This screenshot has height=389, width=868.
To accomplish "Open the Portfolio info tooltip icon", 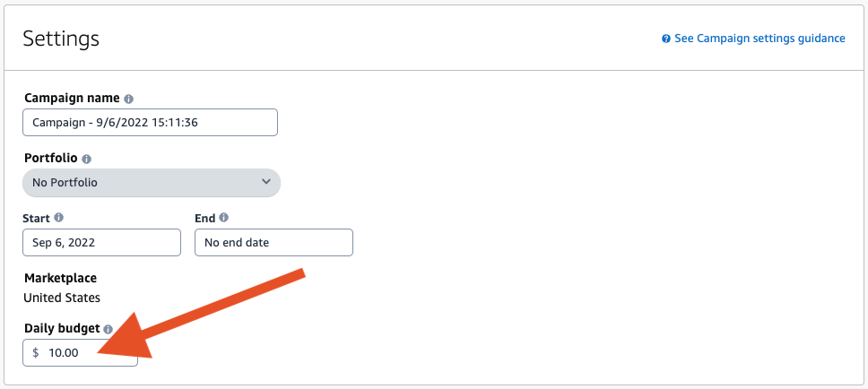I will coord(86,159).
